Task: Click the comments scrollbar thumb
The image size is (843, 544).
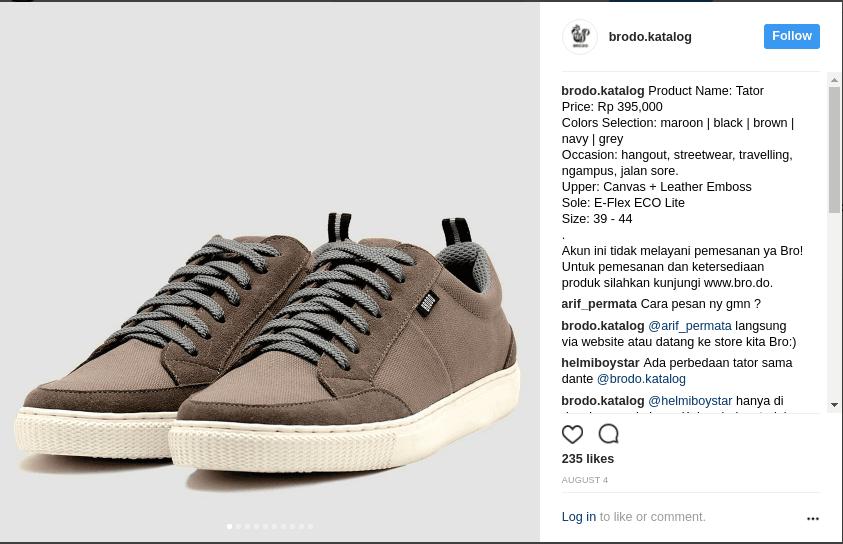Action: pyautogui.click(x=834, y=149)
